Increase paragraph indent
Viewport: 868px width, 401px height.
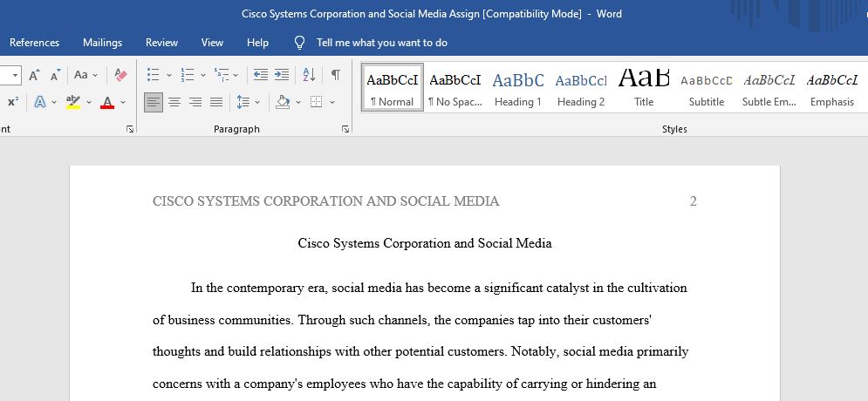282,75
